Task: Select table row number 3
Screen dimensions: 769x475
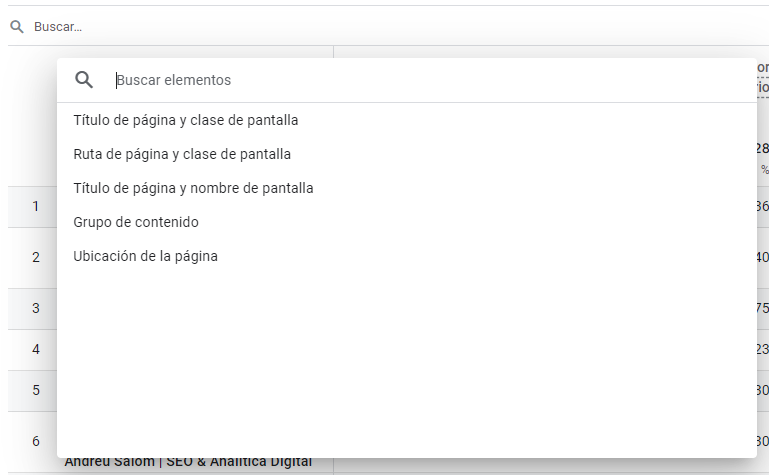Action: (36, 308)
